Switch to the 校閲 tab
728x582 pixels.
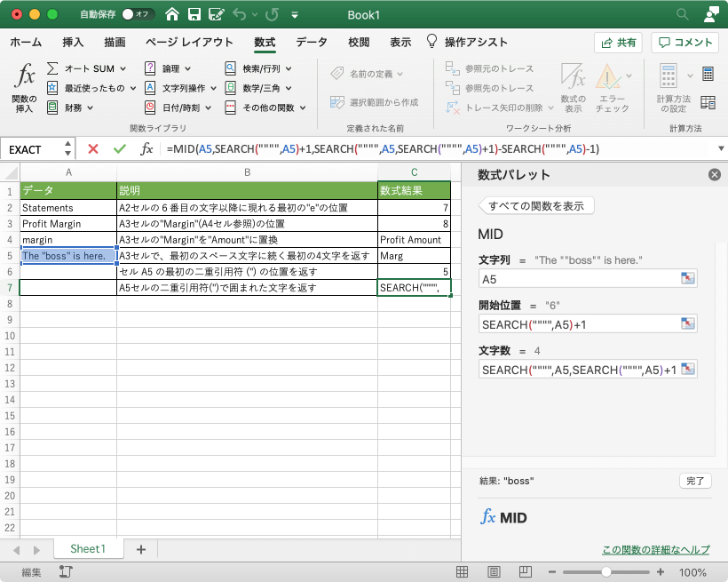[359, 43]
